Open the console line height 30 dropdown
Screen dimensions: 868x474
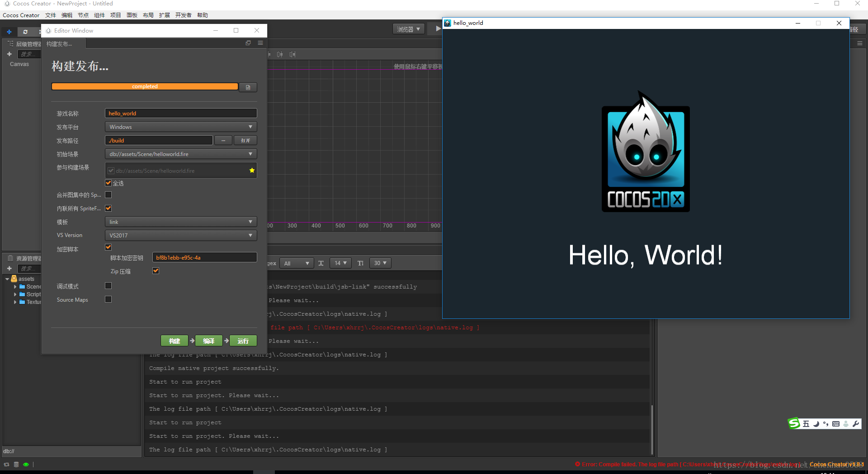point(380,263)
